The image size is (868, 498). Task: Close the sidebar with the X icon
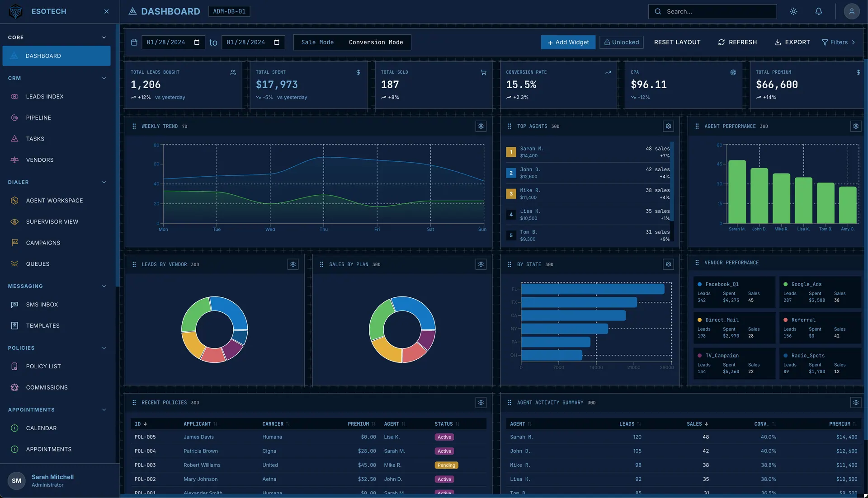(x=106, y=11)
